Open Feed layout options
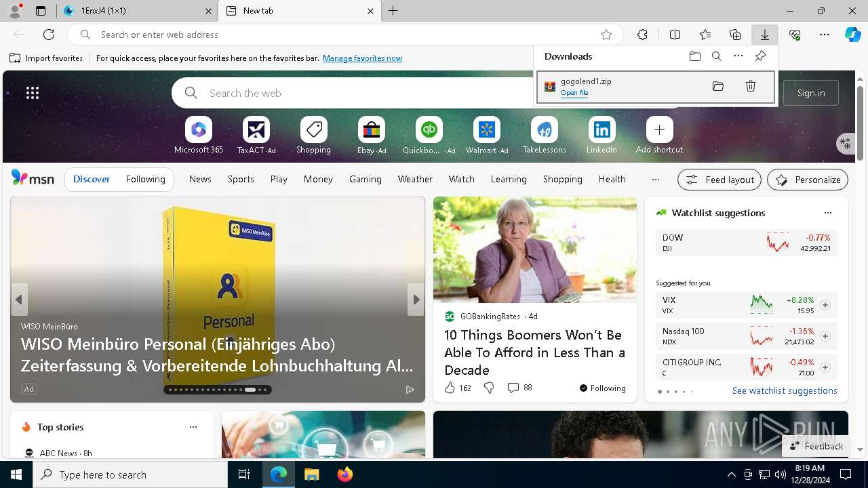 (x=719, y=180)
